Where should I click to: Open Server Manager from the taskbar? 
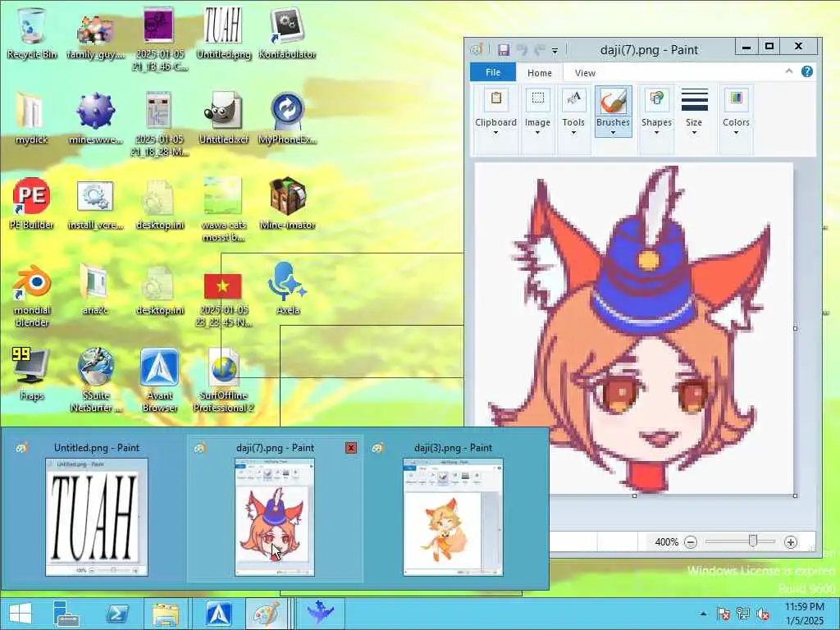(66, 614)
